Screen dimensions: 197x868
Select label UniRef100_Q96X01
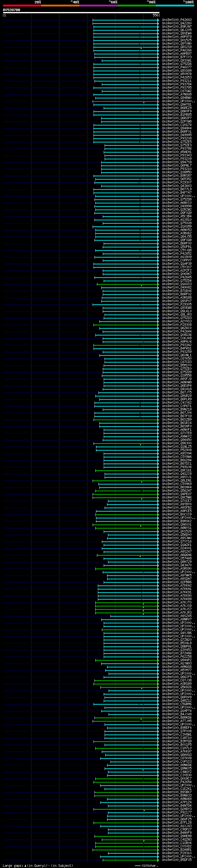[x=177, y=525]
